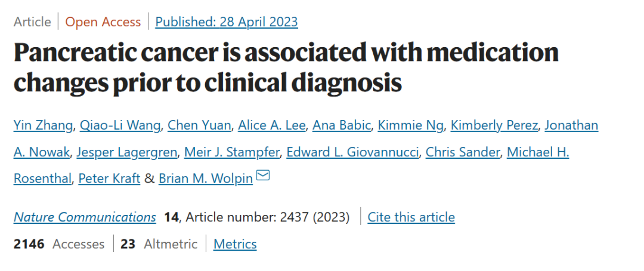Screen dimensions: 644x271
Task: Open the Chen Yuan author link
Action: point(199,125)
